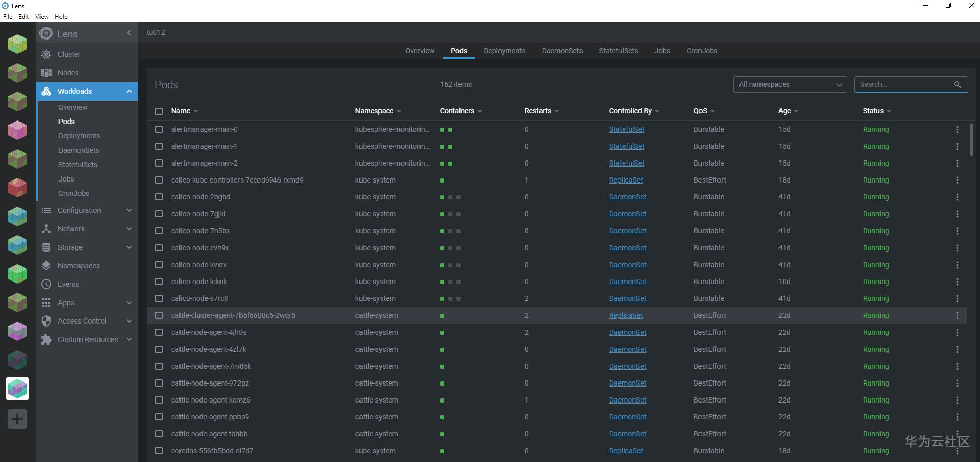
Task: Select checkbox for coredns-556fb5bdd-cl7d7
Action: pos(159,451)
